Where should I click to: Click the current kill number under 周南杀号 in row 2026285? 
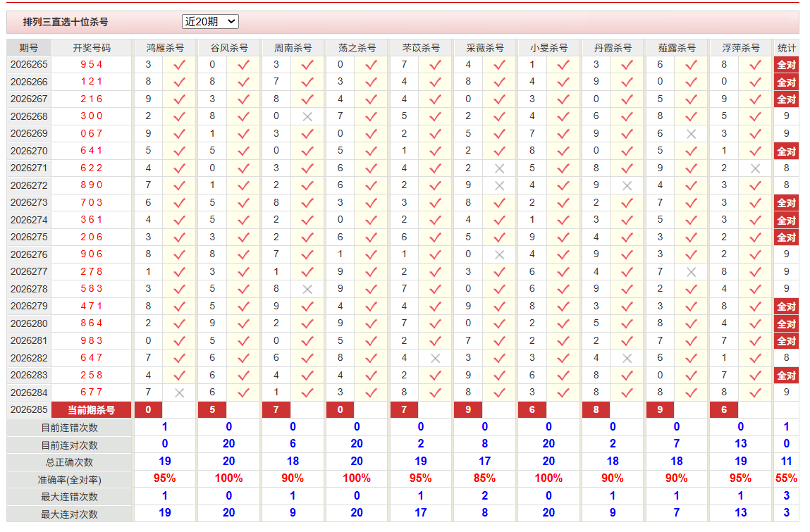pyautogui.click(x=276, y=410)
